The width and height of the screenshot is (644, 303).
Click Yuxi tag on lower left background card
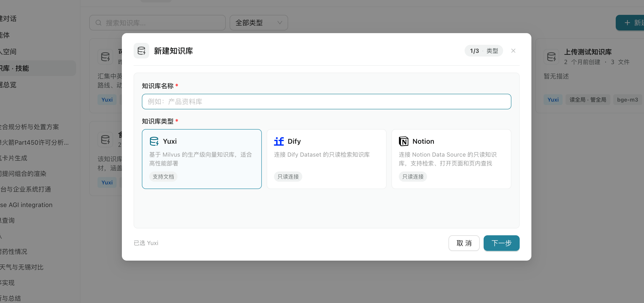tap(107, 182)
